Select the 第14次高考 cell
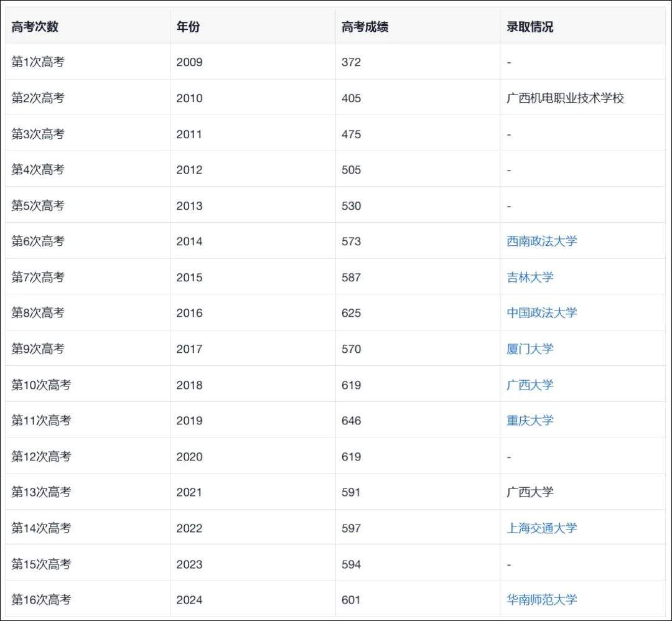Image resolution: width=672 pixels, height=621 pixels. [x=88, y=528]
